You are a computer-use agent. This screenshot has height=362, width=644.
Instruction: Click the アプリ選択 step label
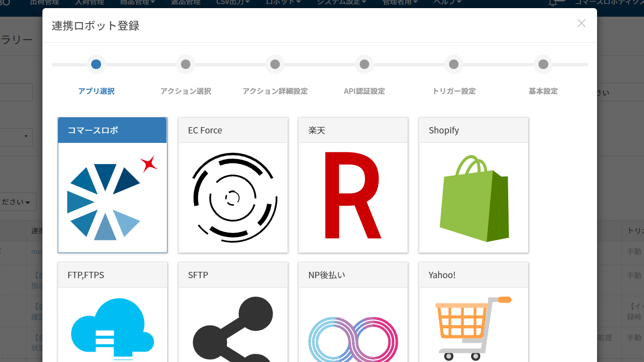pyautogui.click(x=96, y=91)
